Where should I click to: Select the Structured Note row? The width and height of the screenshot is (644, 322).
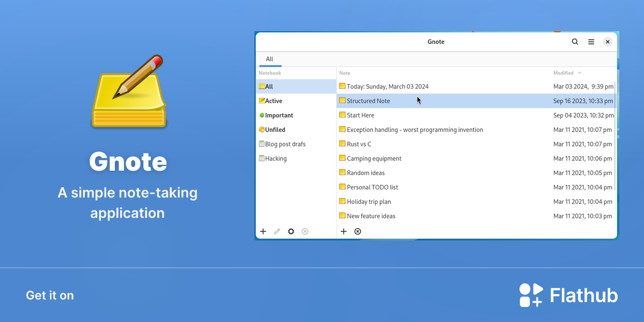point(476,101)
